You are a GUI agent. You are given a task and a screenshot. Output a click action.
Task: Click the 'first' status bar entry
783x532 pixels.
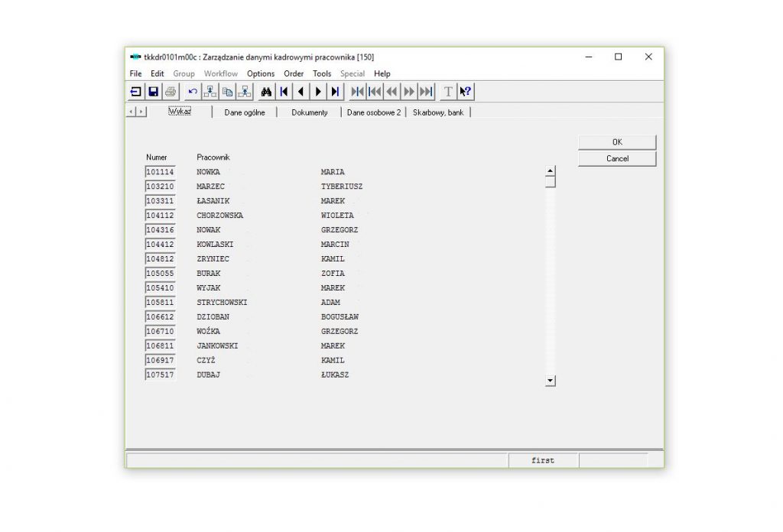pos(544,460)
